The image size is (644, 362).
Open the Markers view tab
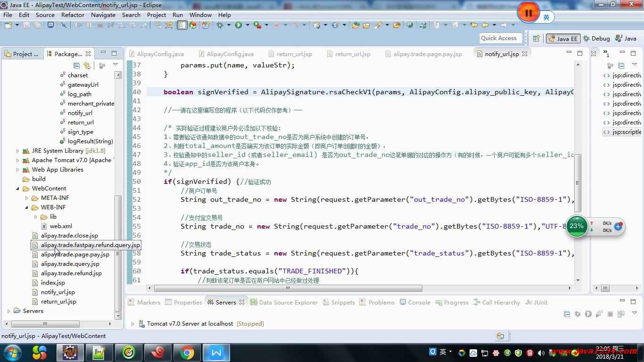[x=144, y=303]
